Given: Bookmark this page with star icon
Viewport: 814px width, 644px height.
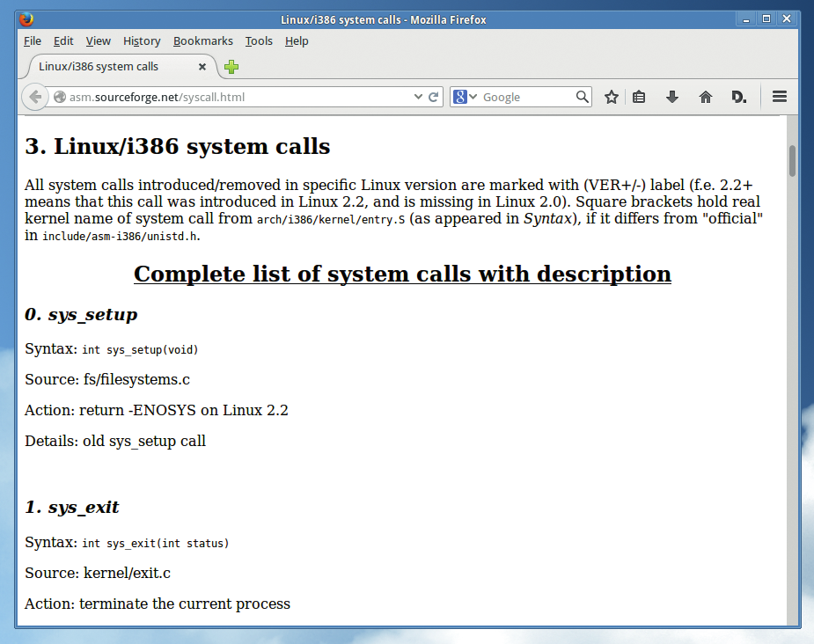Looking at the screenshot, I should click(612, 97).
